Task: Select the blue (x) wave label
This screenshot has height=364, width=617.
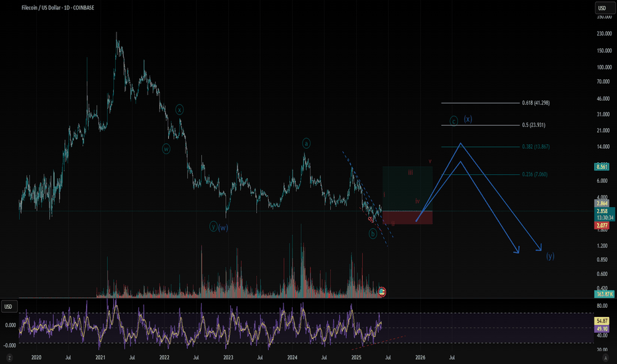Action: [x=467, y=119]
